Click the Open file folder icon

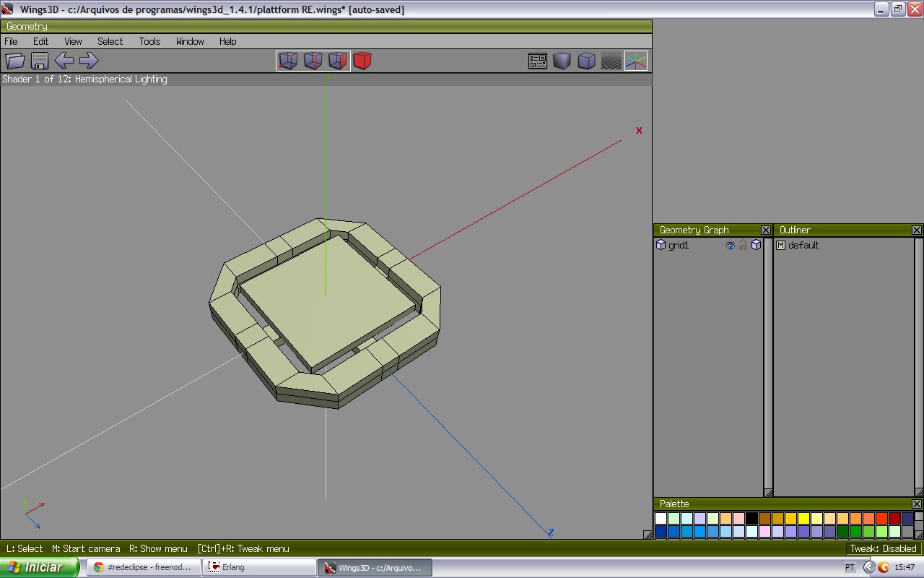(15, 61)
